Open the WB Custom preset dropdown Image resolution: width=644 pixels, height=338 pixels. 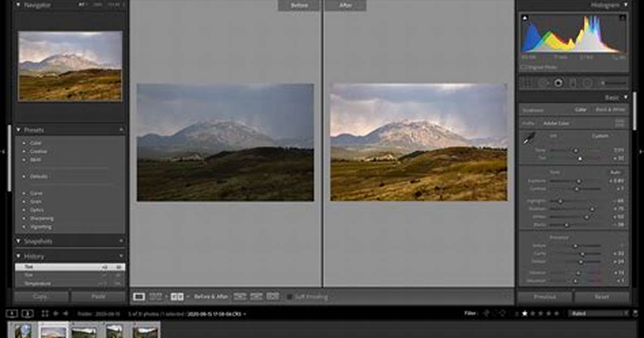(600, 136)
